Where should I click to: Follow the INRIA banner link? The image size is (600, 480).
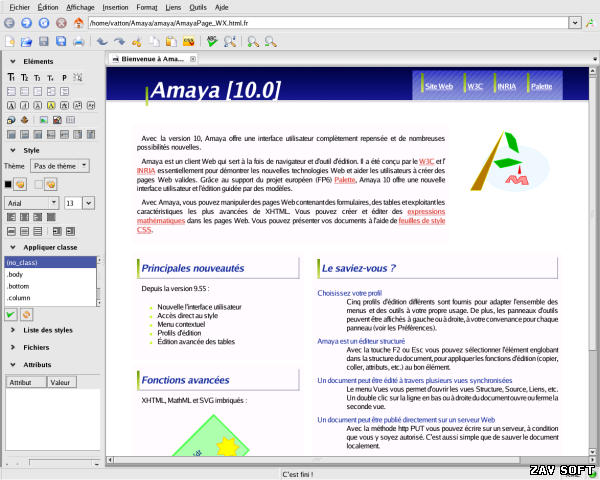tap(507, 86)
